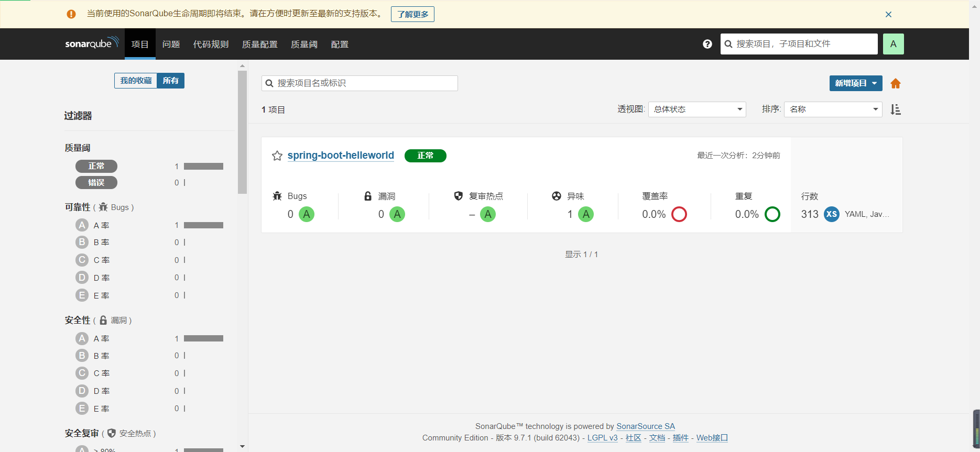Open the 质量阈 nav tab

click(x=304, y=44)
